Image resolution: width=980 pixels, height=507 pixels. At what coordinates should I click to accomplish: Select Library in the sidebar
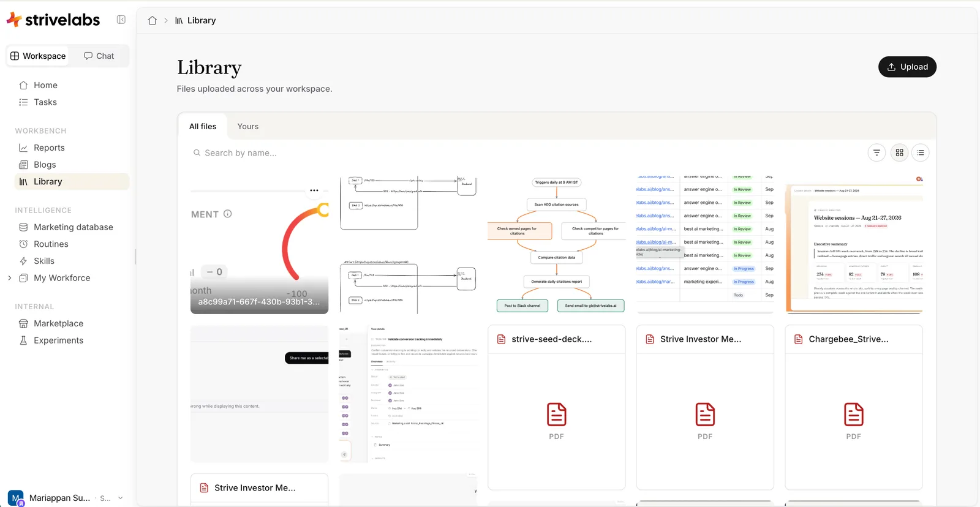72,182
